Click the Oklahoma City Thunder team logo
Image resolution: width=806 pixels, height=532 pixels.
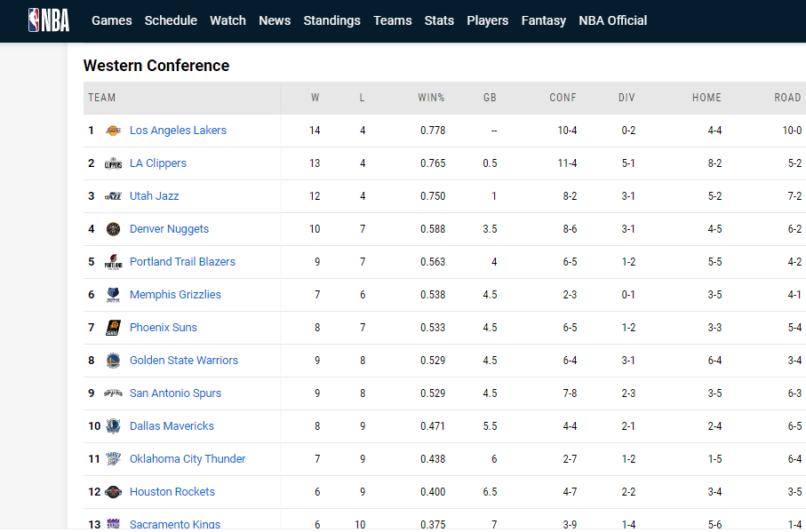click(x=113, y=459)
